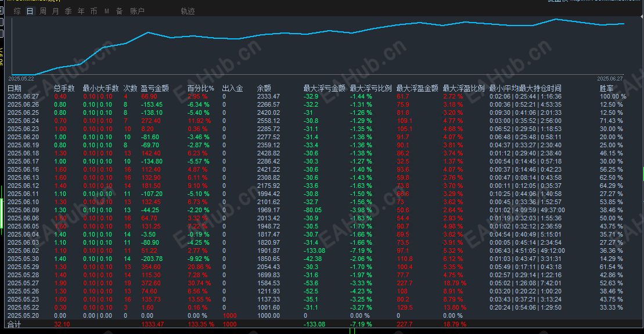
Task: Click deposit 1000 in 2025.05.20 row
Action: tap(229, 316)
